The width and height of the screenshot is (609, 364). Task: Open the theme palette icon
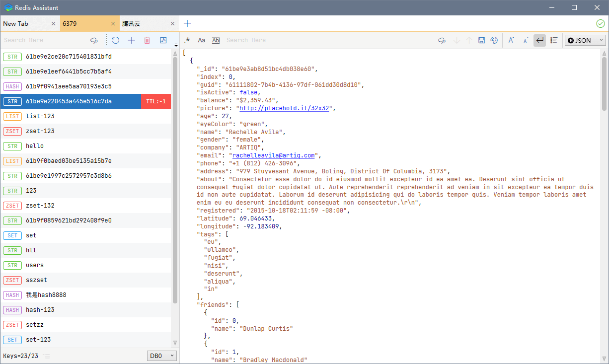pyautogui.click(x=494, y=40)
